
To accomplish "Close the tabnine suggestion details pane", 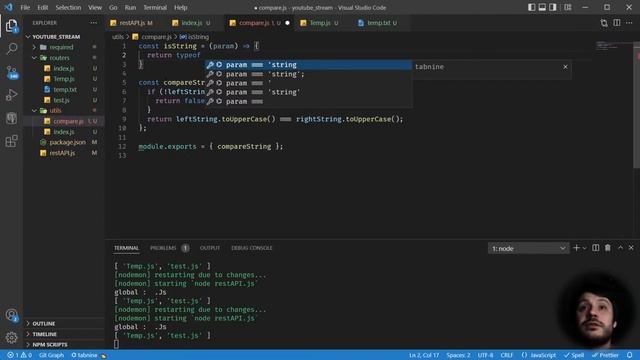I will click(565, 67).
